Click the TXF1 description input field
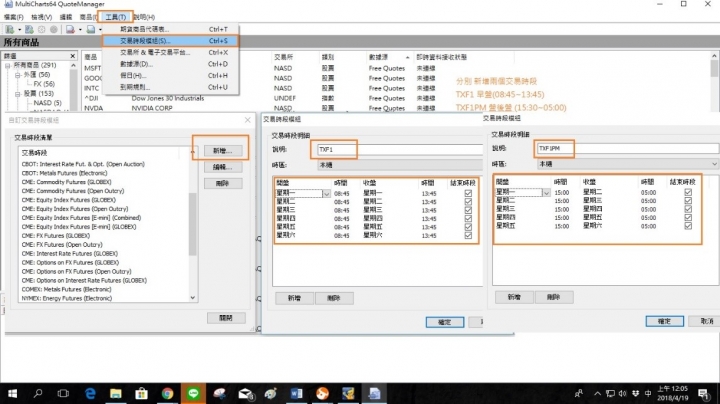The width and height of the screenshot is (720, 404). [x=399, y=149]
